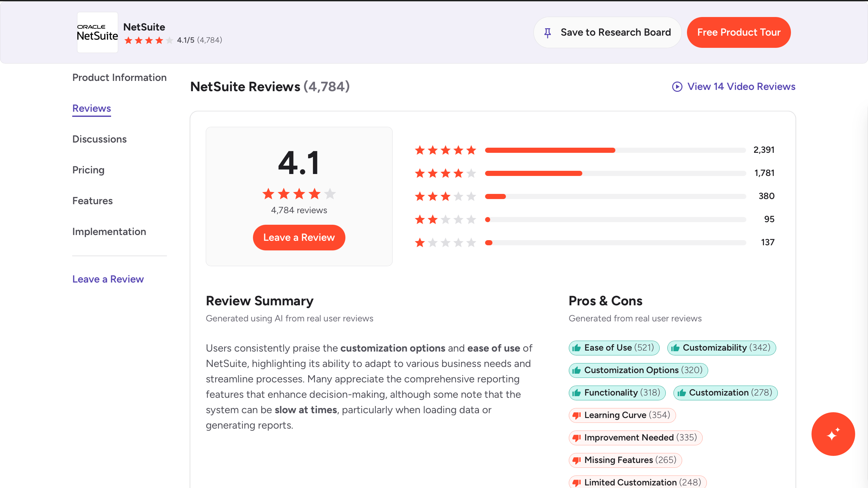868x488 pixels.
Task: Click the NetSuite product name in header
Action: (144, 27)
